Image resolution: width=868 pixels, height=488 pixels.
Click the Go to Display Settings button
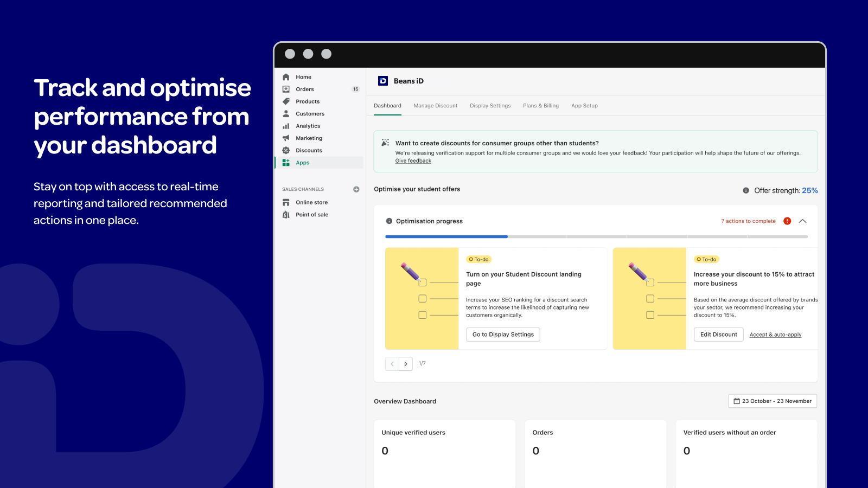pyautogui.click(x=502, y=334)
